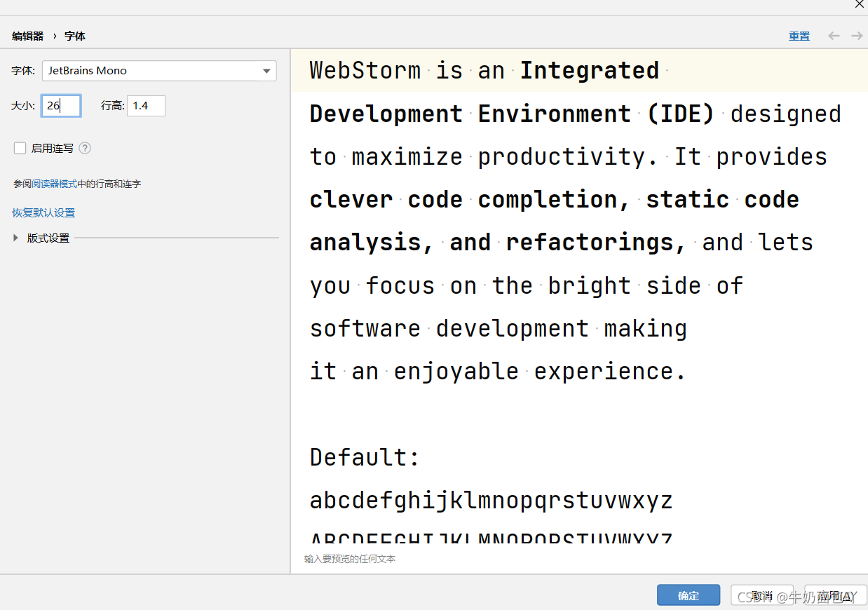Image resolution: width=868 pixels, height=610 pixels.
Task: Click the 应用 apply button
Action: pos(831,595)
